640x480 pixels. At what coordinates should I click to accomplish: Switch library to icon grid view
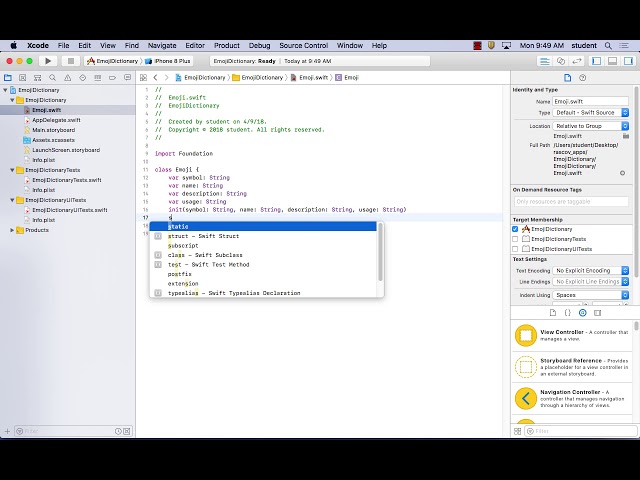point(518,431)
